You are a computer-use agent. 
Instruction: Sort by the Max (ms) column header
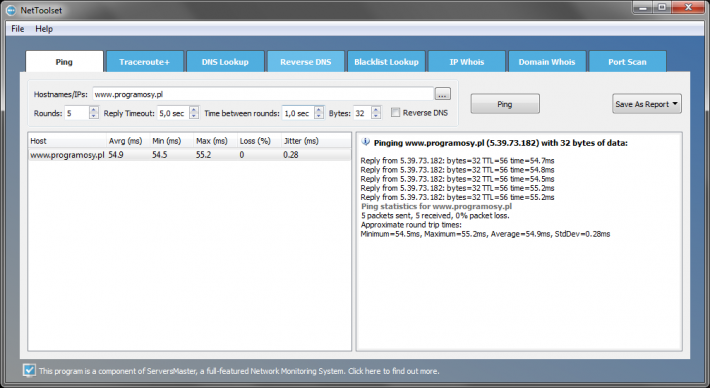point(216,141)
